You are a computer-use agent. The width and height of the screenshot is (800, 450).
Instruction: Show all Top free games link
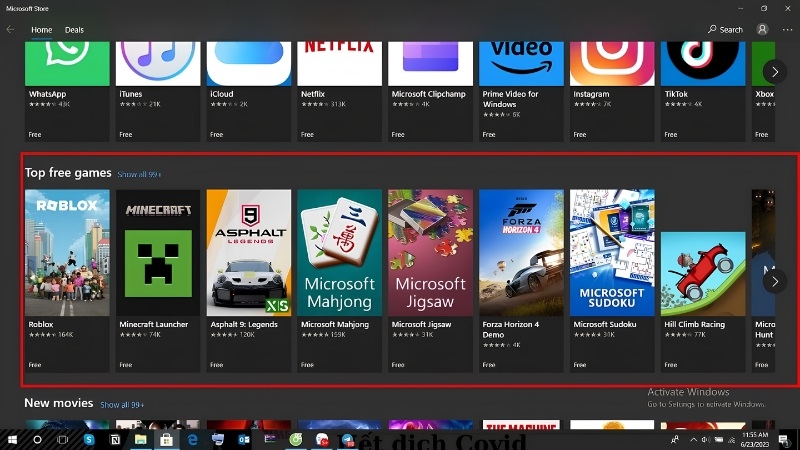(x=139, y=174)
